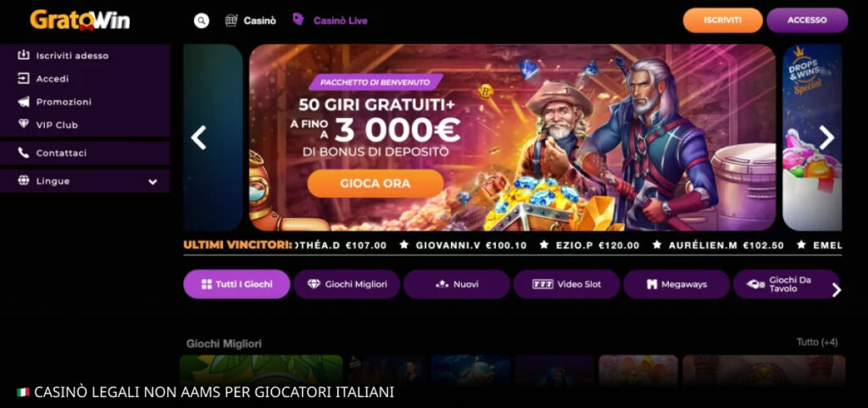Image resolution: width=868 pixels, height=408 pixels.
Task: Click the GratoWin logo
Action: point(81,20)
